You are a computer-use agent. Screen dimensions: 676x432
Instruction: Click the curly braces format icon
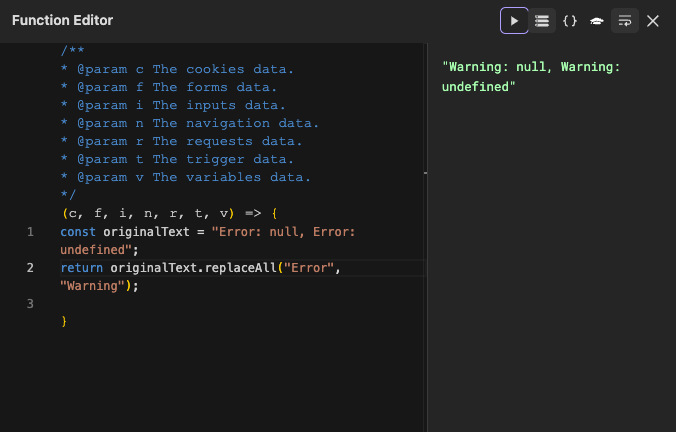570,21
